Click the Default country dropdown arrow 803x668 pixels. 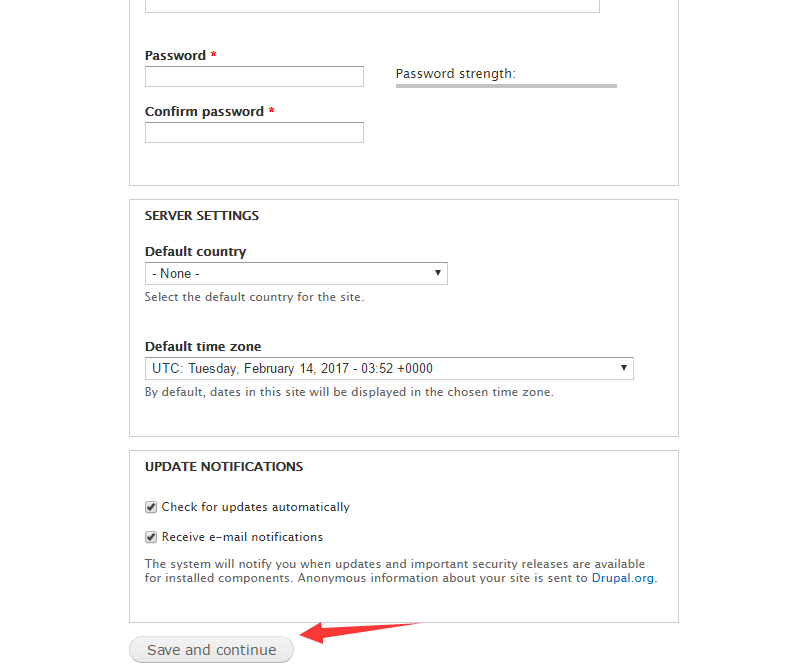(438, 273)
